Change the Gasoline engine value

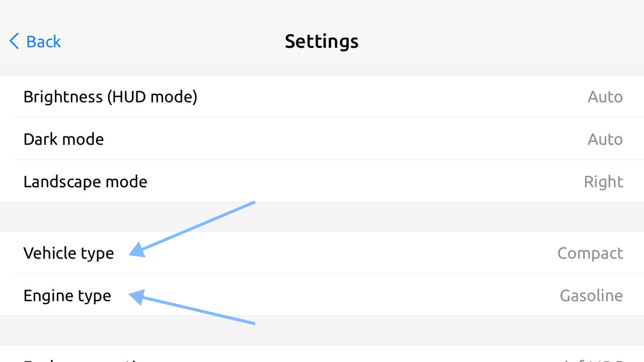click(591, 296)
